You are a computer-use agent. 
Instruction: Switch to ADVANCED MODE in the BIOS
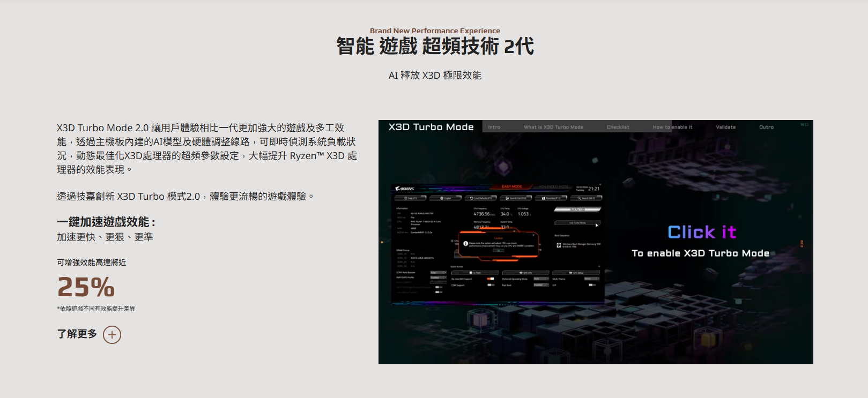553,186
